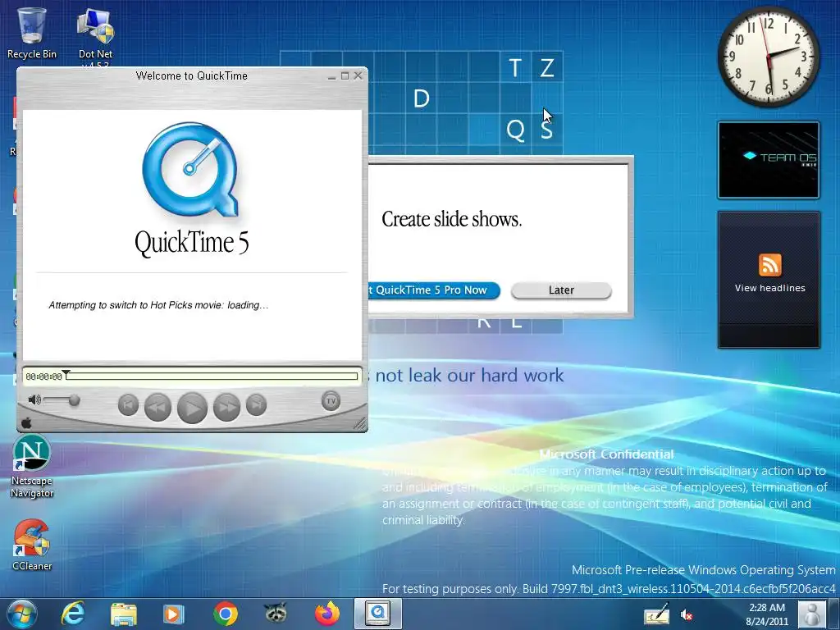The width and height of the screenshot is (840, 630).
Task: Click the playhead marker on the timeline
Action: click(x=66, y=372)
